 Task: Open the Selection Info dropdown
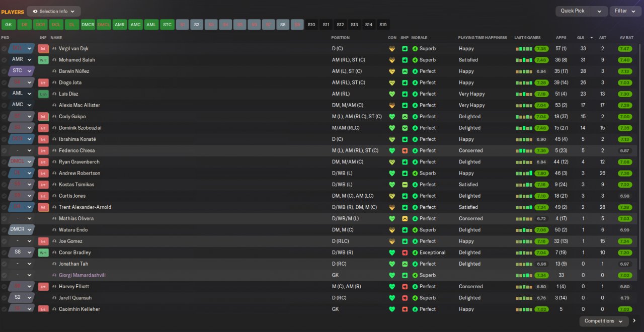(x=54, y=11)
